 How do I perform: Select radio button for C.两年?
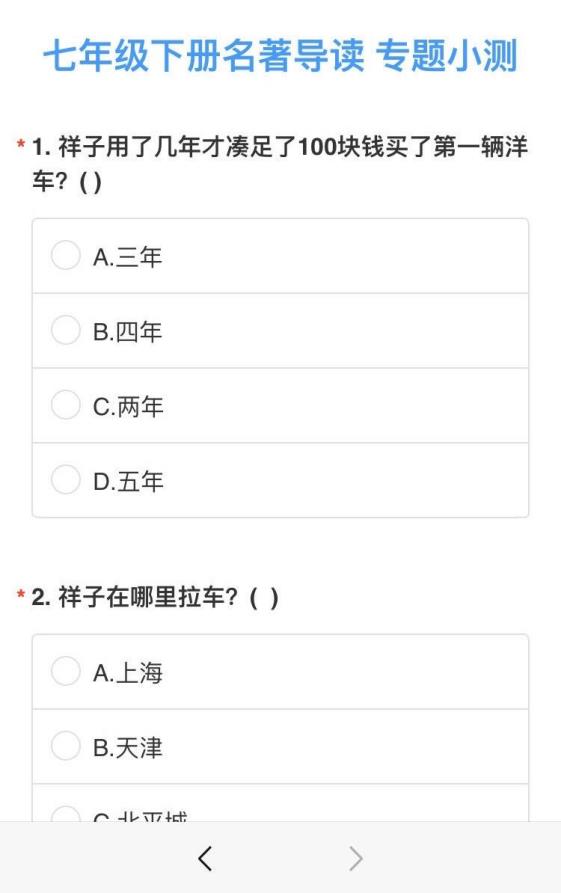tap(65, 405)
